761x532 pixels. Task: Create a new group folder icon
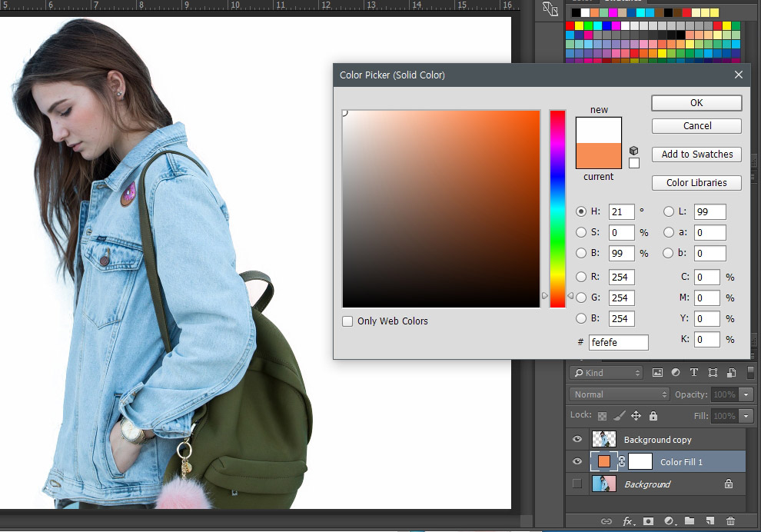[x=690, y=520]
